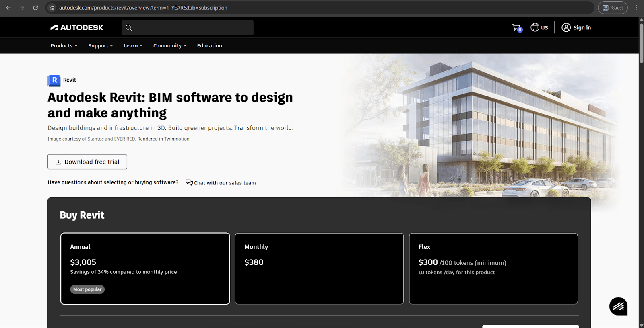
Task: Click the globe region selector icon
Action: pyautogui.click(x=535, y=27)
